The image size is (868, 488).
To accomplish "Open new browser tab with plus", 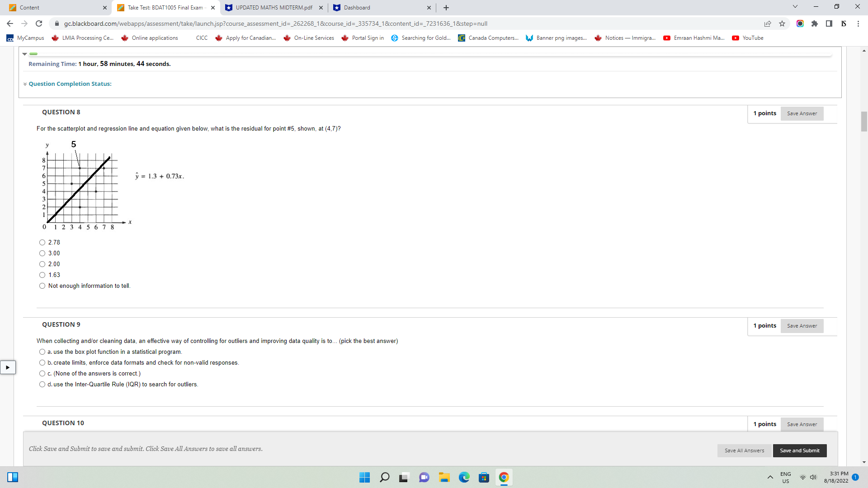I will (x=446, y=8).
